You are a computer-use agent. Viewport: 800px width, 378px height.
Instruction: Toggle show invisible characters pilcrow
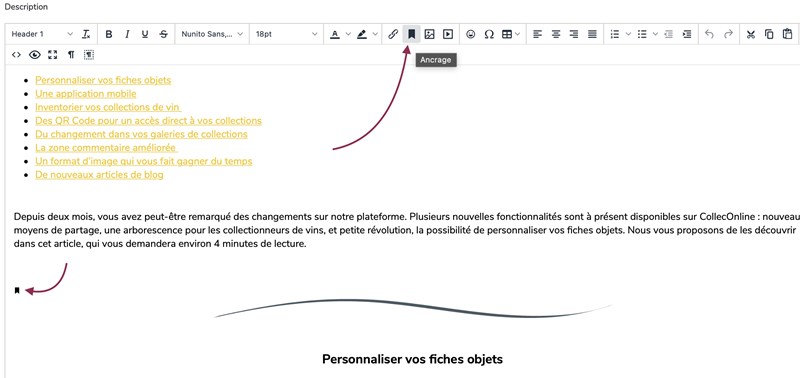(x=71, y=55)
